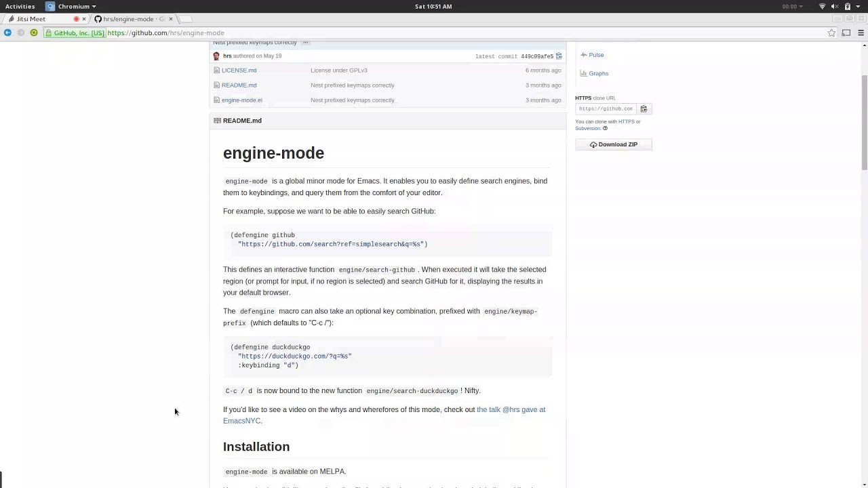Click the 'defengine duckduckgo' code block
The height and width of the screenshot is (488, 868).
(x=388, y=357)
